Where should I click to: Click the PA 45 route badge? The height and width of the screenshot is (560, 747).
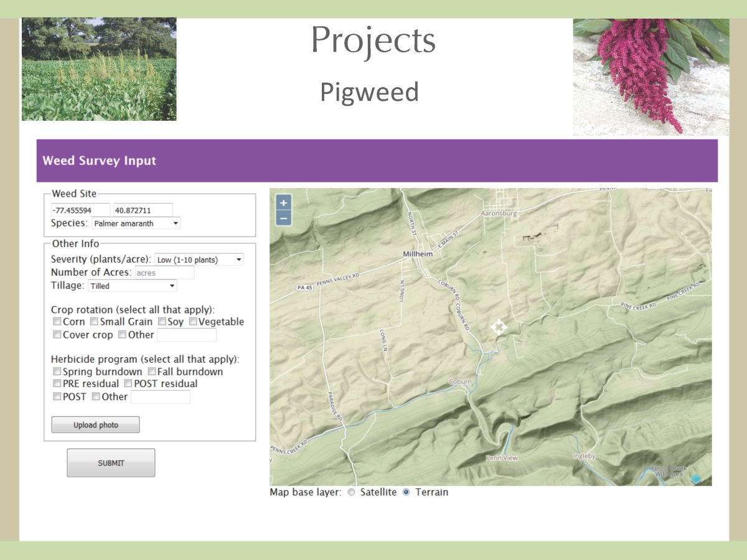tap(305, 287)
